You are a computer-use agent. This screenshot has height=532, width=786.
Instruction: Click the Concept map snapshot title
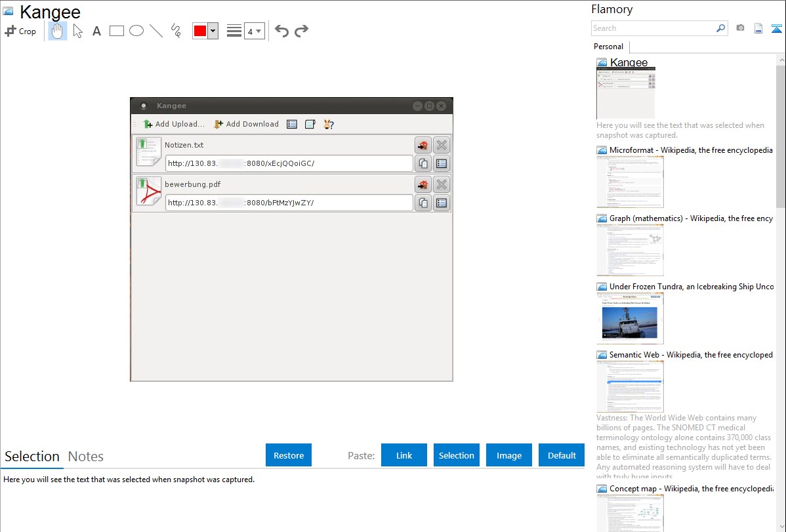pyautogui.click(x=692, y=488)
